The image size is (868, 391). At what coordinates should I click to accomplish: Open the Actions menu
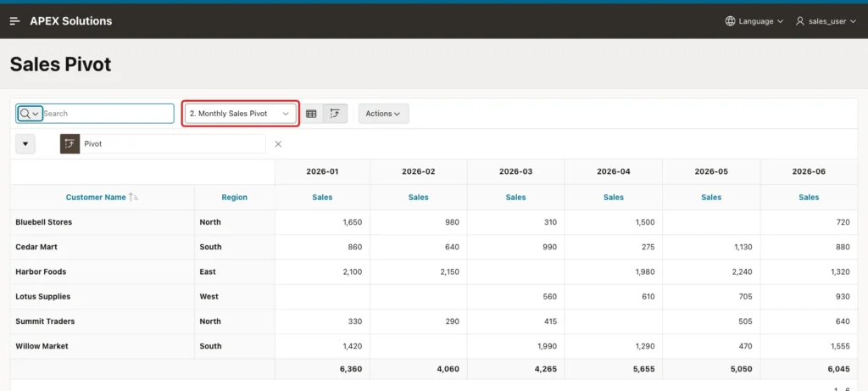pos(383,114)
